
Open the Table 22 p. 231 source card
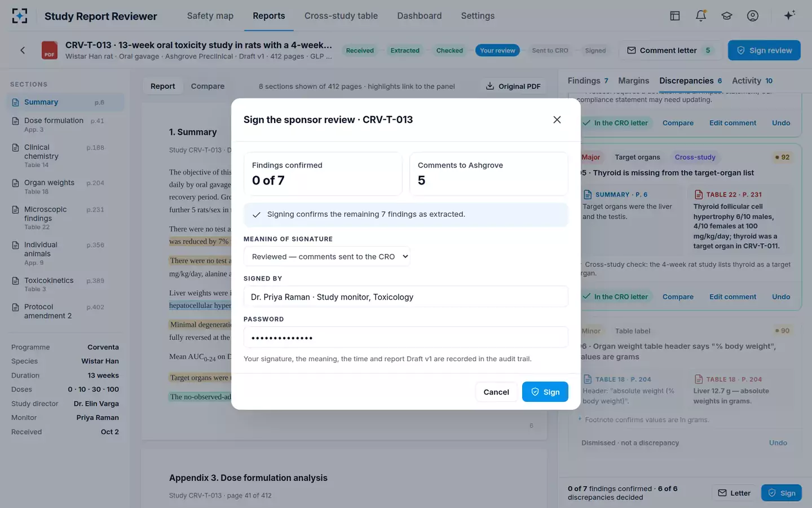(741, 220)
